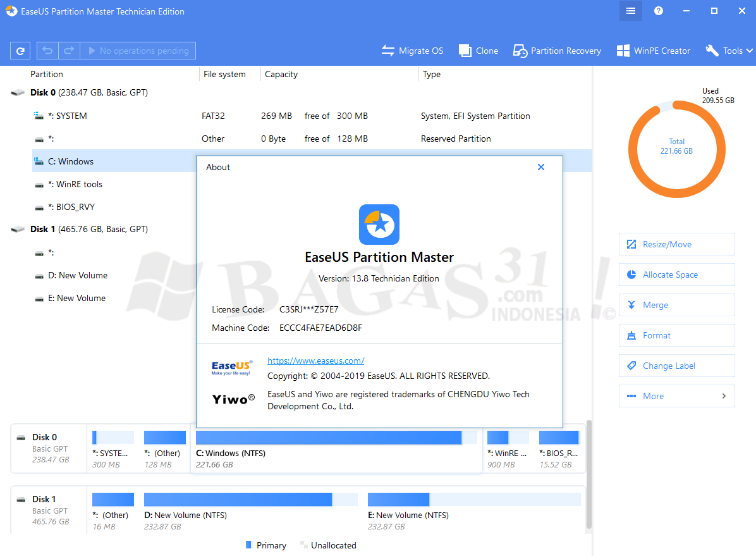Select the C: Windows (NTFS) block in disk map
The image size is (756, 556).
pos(336,449)
